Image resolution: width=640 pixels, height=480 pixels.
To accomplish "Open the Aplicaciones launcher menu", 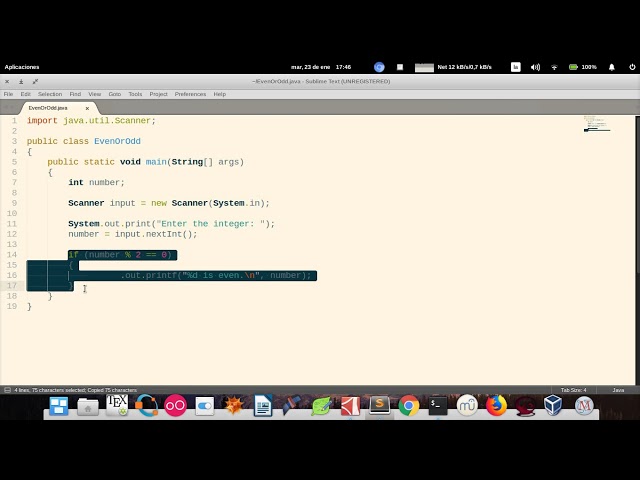I will 22,67.
